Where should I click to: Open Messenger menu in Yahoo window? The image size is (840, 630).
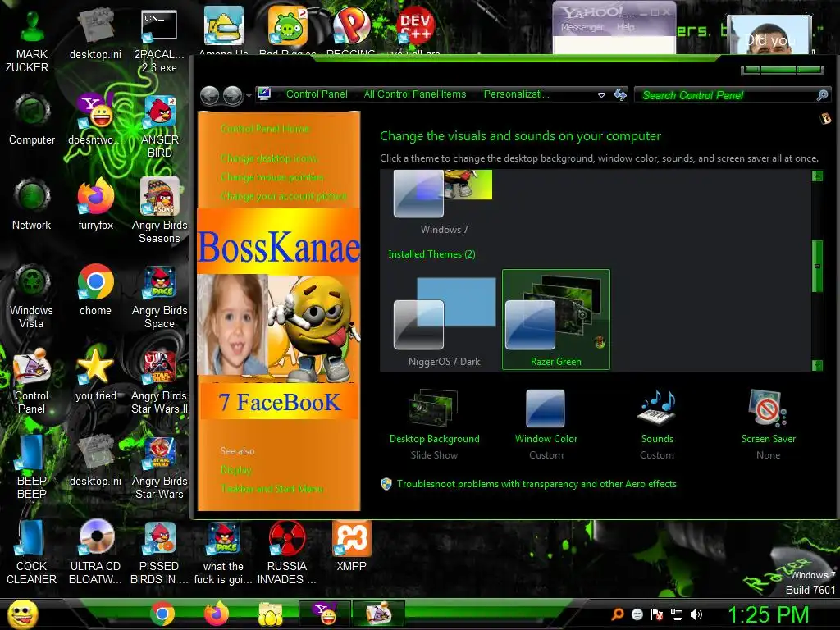coord(582,27)
